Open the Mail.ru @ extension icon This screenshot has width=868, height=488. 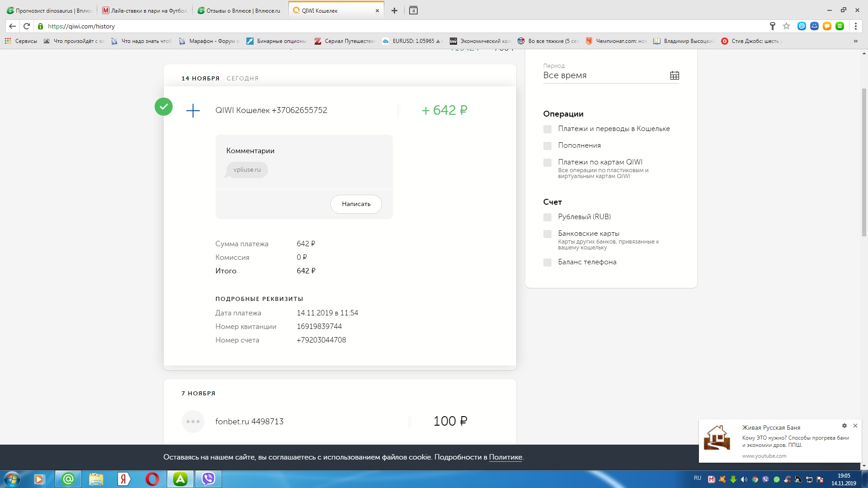[802, 26]
